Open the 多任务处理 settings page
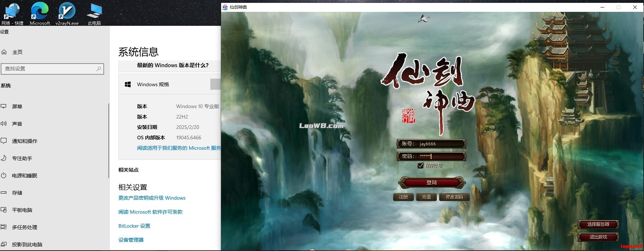The image size is (644, 251). tap(24, 227)
